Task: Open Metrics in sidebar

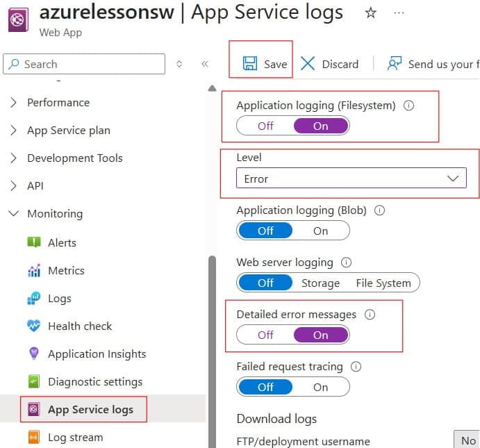Action: 66,270
